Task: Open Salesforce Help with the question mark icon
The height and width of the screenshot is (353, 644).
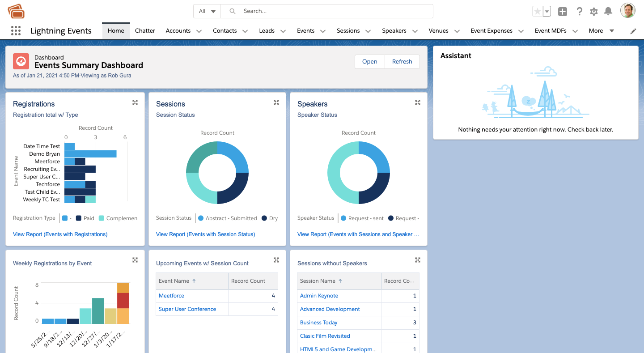Action: [579, 11]
